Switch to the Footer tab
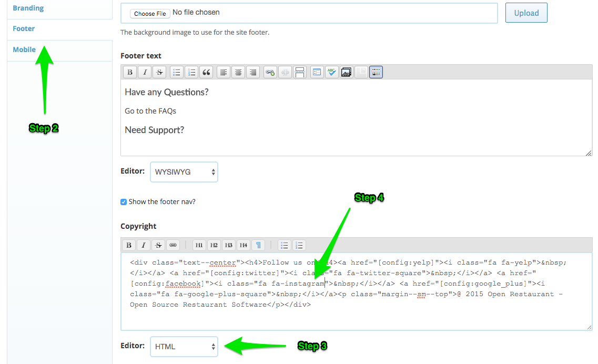The width and height of the screenshot is (598, 364). (24, 28)
